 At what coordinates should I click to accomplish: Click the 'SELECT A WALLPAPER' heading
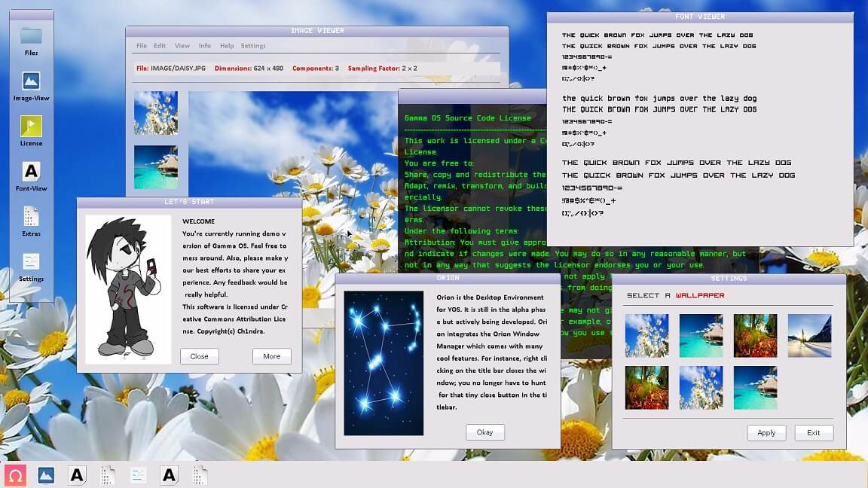coord(675,295)
